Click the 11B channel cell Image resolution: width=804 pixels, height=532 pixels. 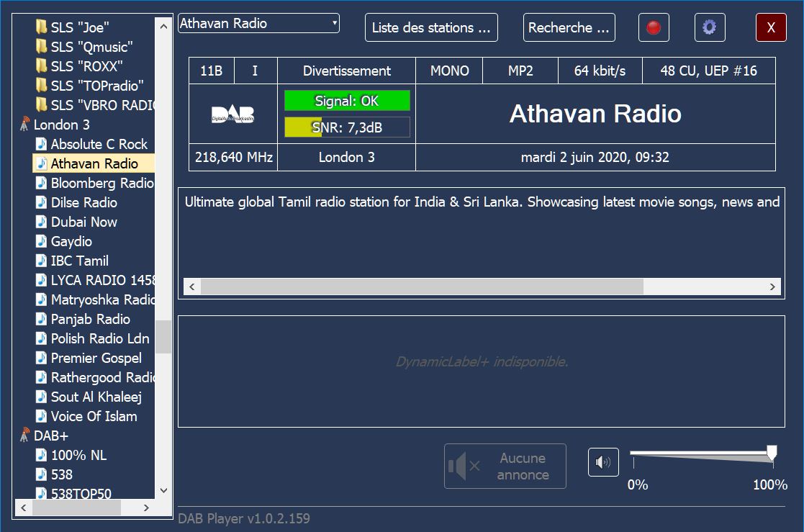[211, 71]
